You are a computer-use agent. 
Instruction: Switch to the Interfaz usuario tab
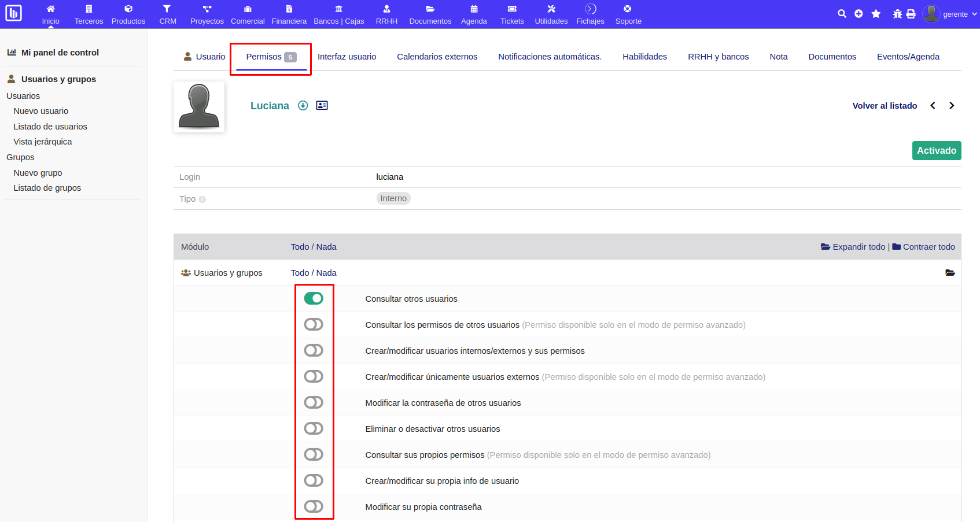(347, 56)
